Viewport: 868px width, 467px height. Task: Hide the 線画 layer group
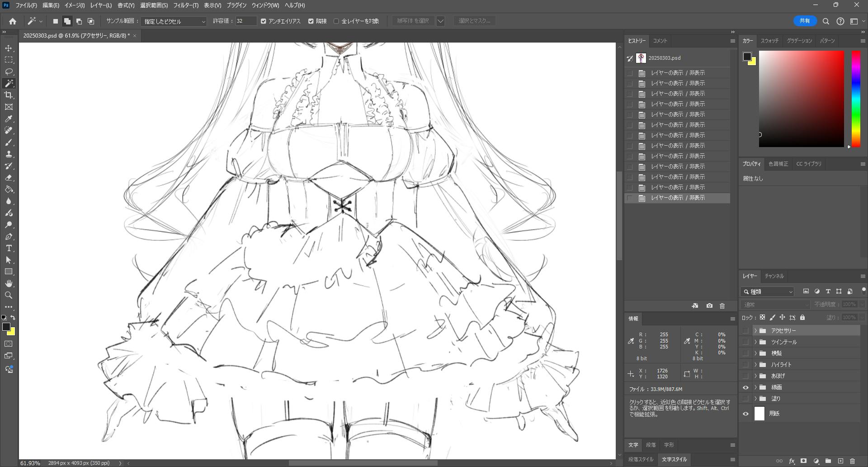pyautogui.click(x=745, y=387)
